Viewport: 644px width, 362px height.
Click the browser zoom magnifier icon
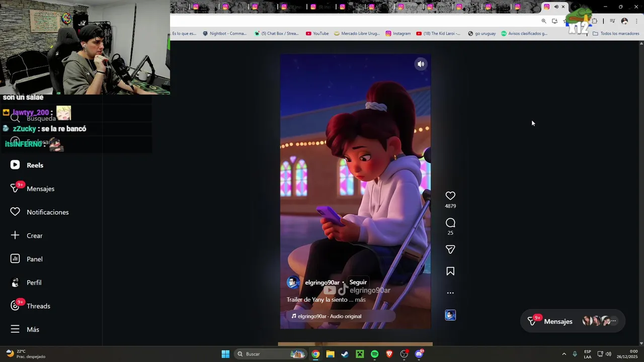coord(544,21)
